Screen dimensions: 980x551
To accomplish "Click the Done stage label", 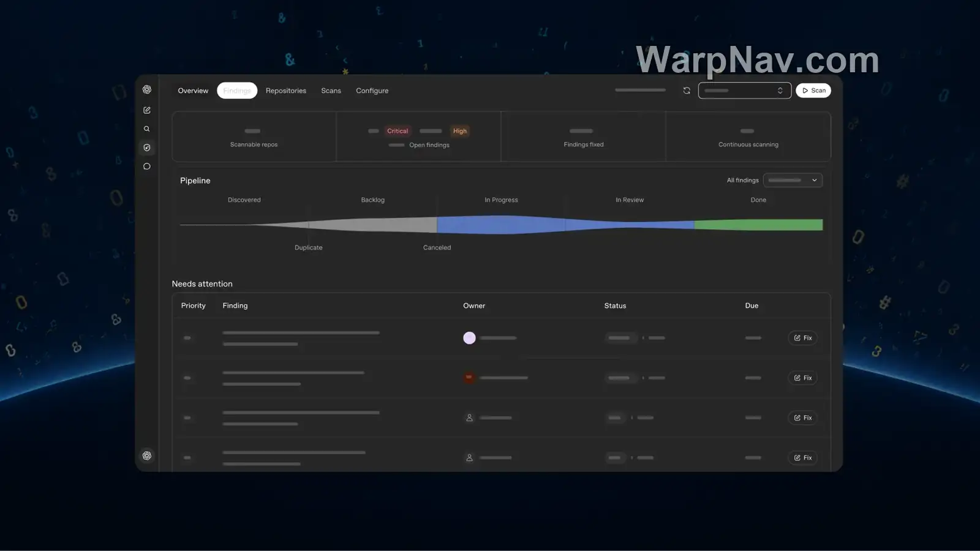I will point(758,200).
